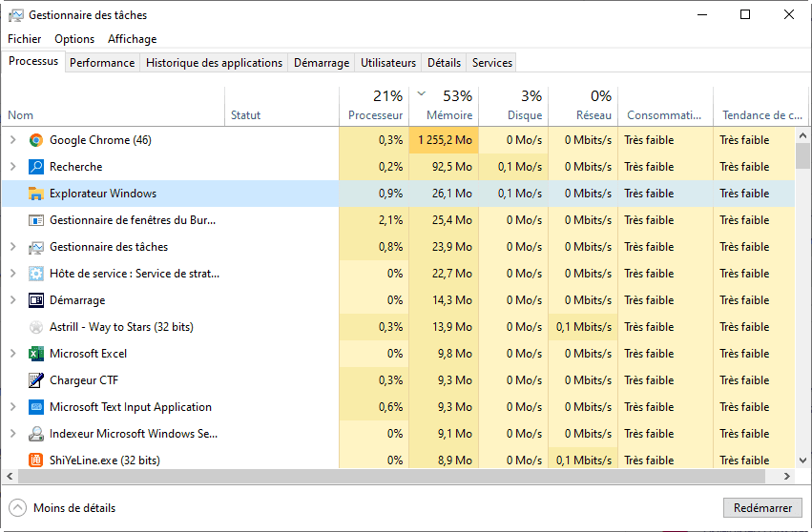This screenshot has height=532, width=812.
Task: Expand the Gestionnaire des tâches process group
Action: [x=12, y=247]
